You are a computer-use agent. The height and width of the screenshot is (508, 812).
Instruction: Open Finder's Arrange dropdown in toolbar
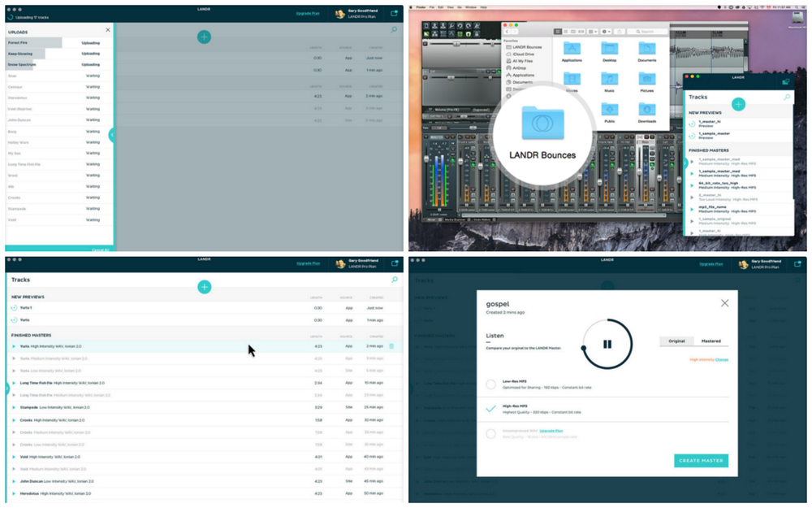point(594,31)
